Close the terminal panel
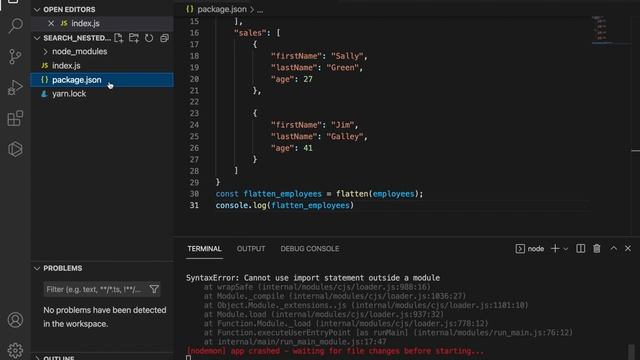Image resolution: width=640 pixels, height=360 pixels. click(x=628, y=248)
